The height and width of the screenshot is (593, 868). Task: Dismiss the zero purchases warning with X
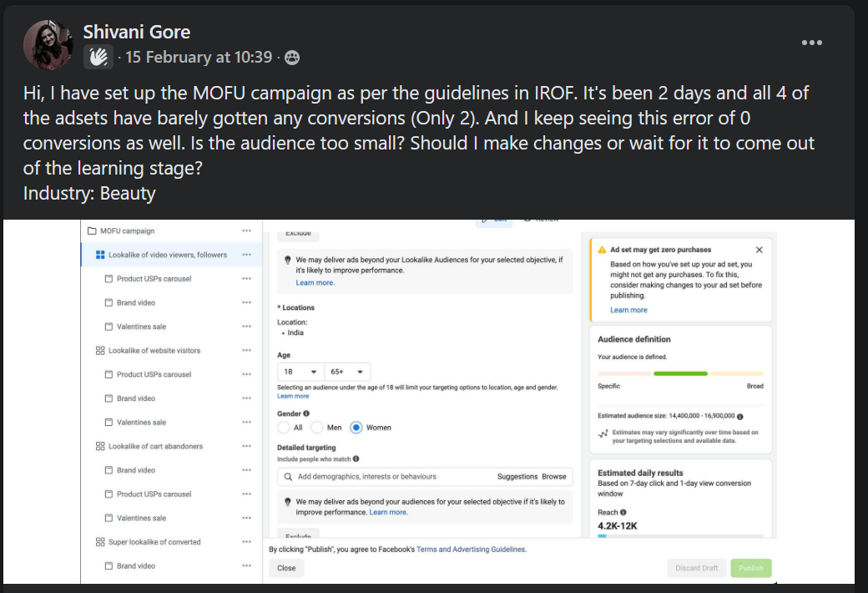pos(759,250)
